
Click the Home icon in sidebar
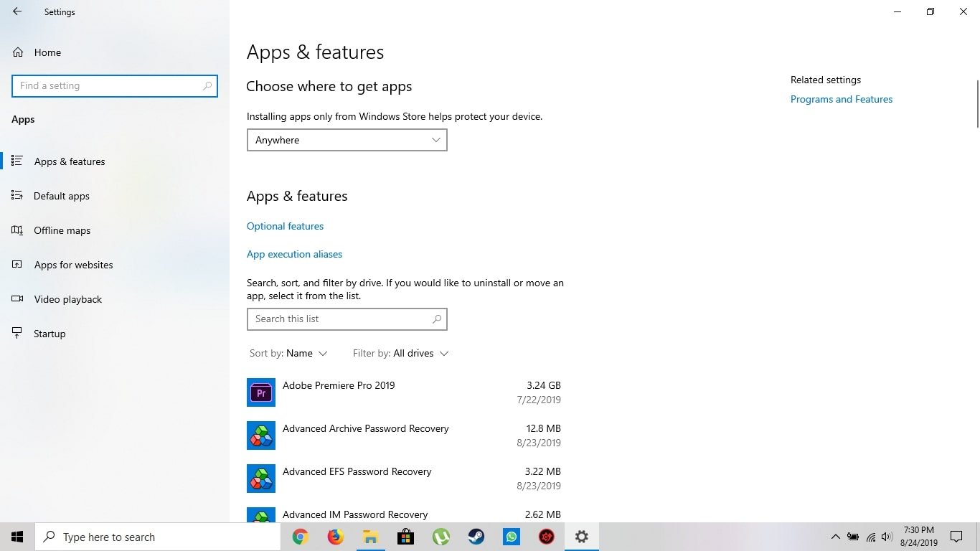18,52
